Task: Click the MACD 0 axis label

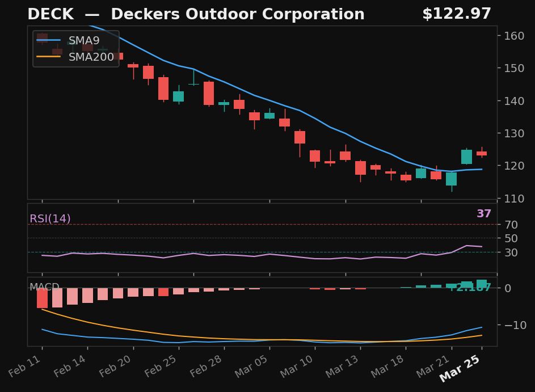Action: [508, 288]
